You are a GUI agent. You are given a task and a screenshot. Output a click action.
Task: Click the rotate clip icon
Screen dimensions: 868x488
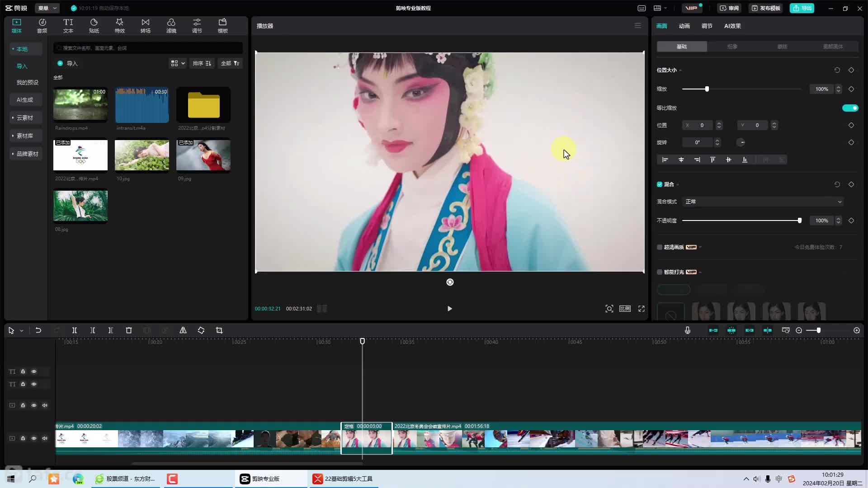(201, 330)
